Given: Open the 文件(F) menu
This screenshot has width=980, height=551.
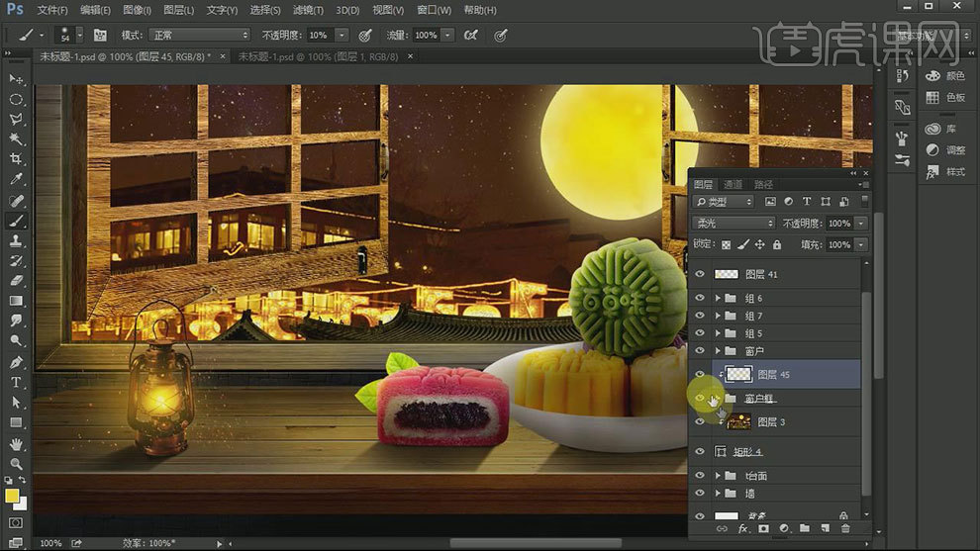Looking at the screenshot, I should coord(52,10).
